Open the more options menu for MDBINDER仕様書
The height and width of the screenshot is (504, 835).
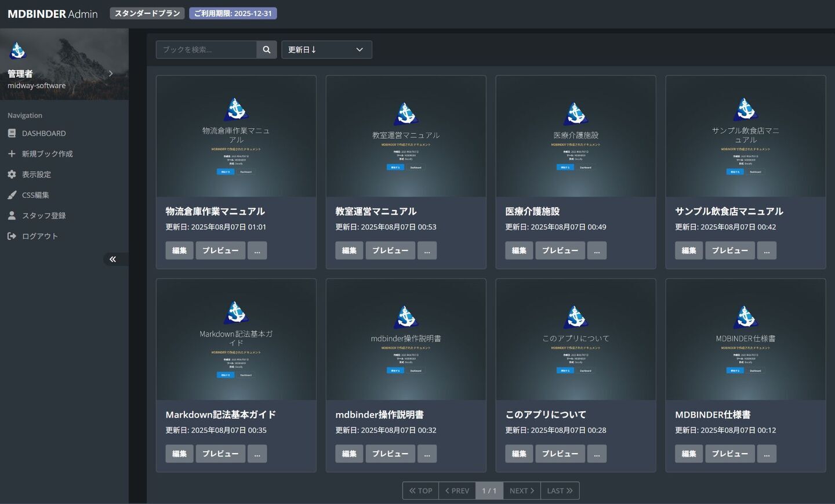point(766,454)
